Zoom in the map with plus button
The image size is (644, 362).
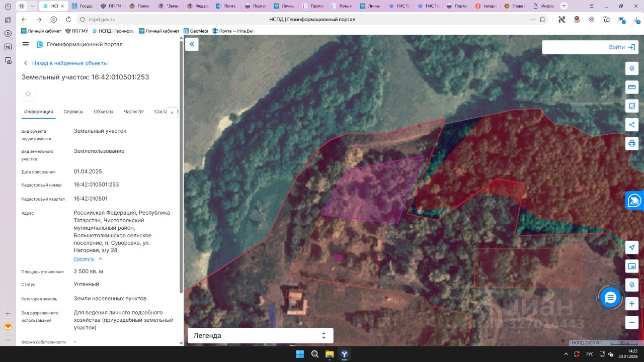tap(632, 304)
